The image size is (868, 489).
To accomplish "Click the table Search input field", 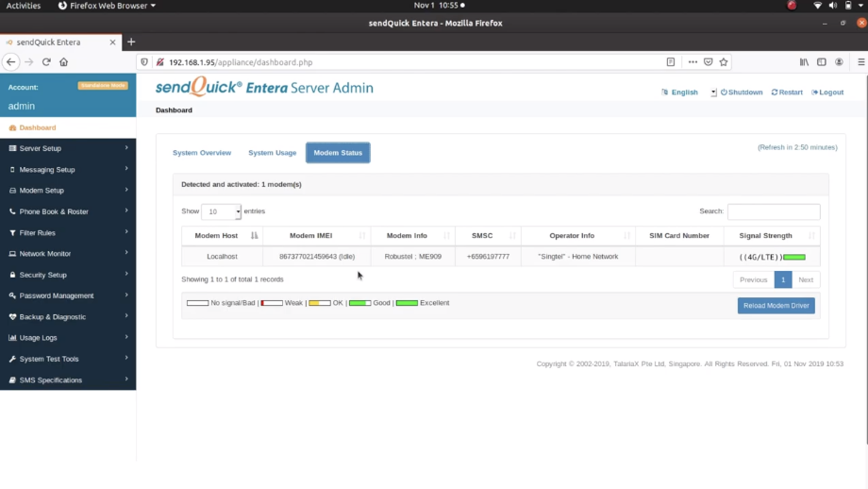I will coord(774,211).
